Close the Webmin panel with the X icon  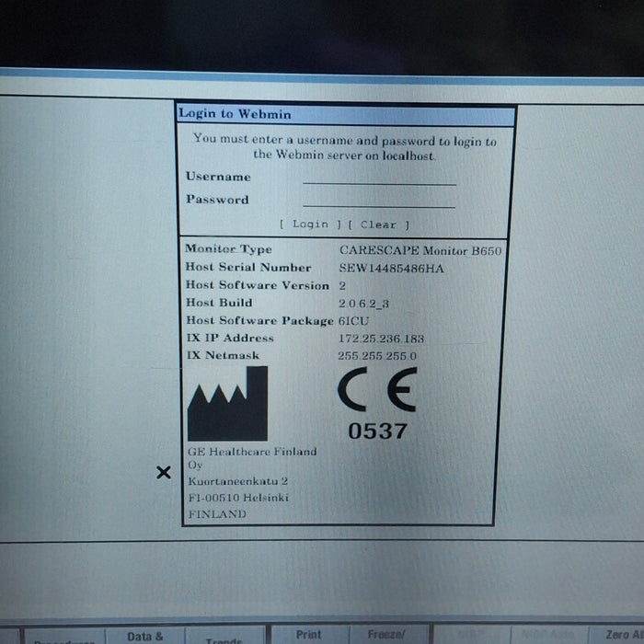[x=164, y=472]
